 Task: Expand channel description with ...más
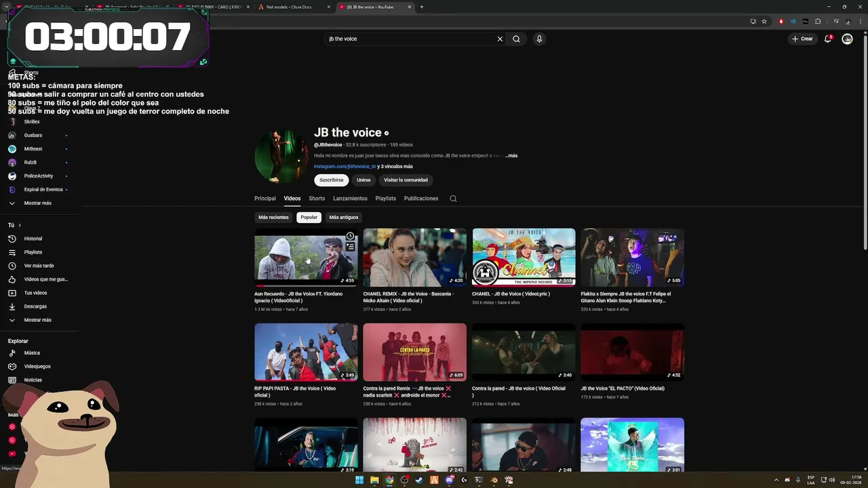pyautogui.click(x=511, y=156)
